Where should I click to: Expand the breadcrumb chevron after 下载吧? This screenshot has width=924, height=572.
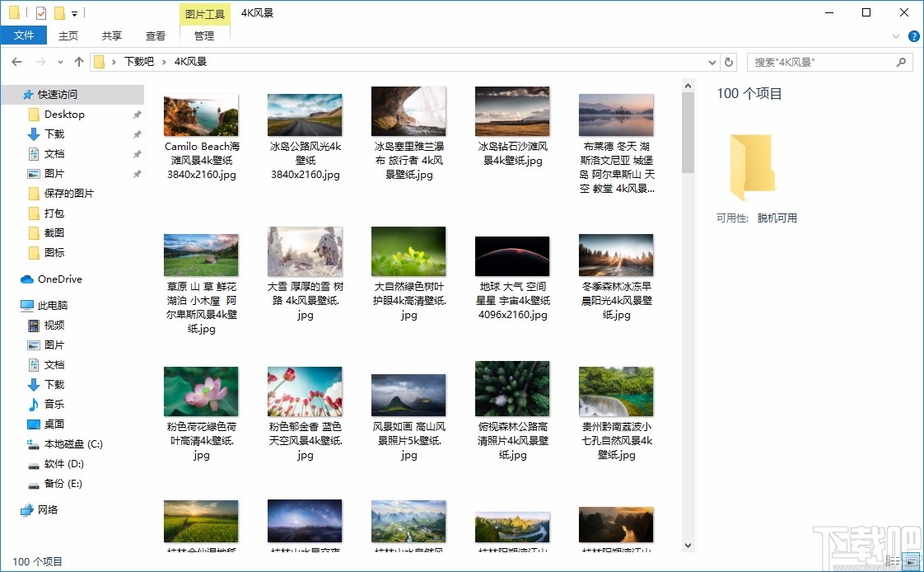[x=165, y=62]
